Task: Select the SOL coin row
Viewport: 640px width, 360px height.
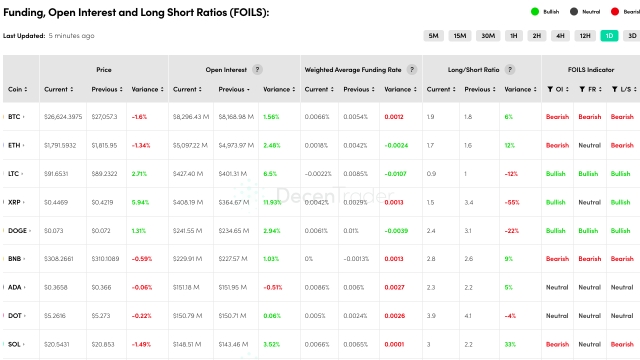Action: coord(321,344)
